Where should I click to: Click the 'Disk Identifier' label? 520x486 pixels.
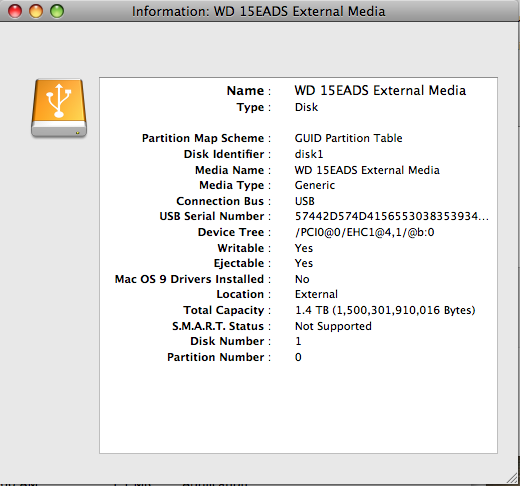pyautogui.click(x=224, y=154)
